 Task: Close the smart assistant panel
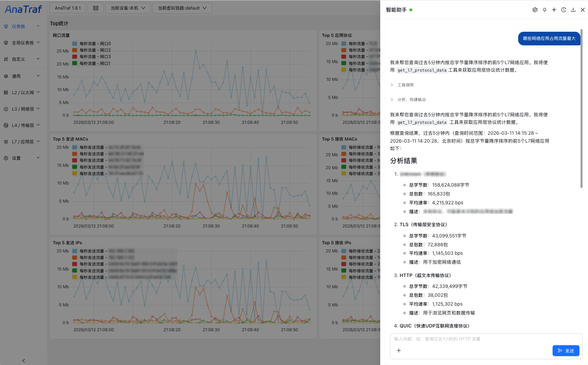click(x=583, y=10)
